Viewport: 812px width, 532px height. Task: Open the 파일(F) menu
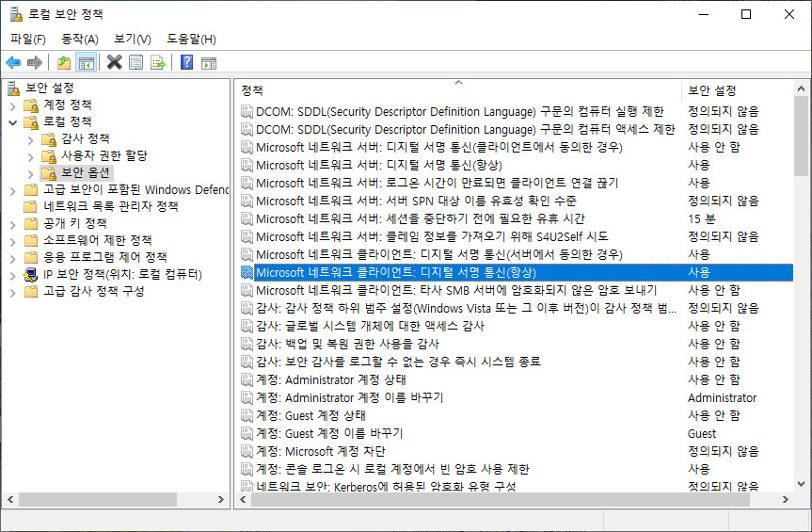28,39
